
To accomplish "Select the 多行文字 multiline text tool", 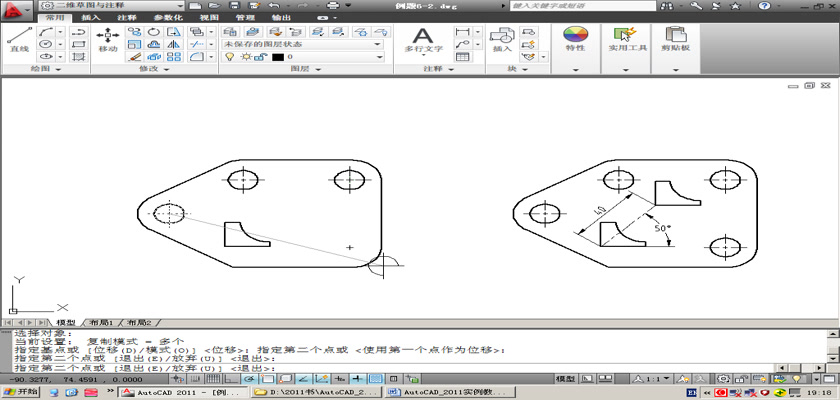I will (423, 38).
